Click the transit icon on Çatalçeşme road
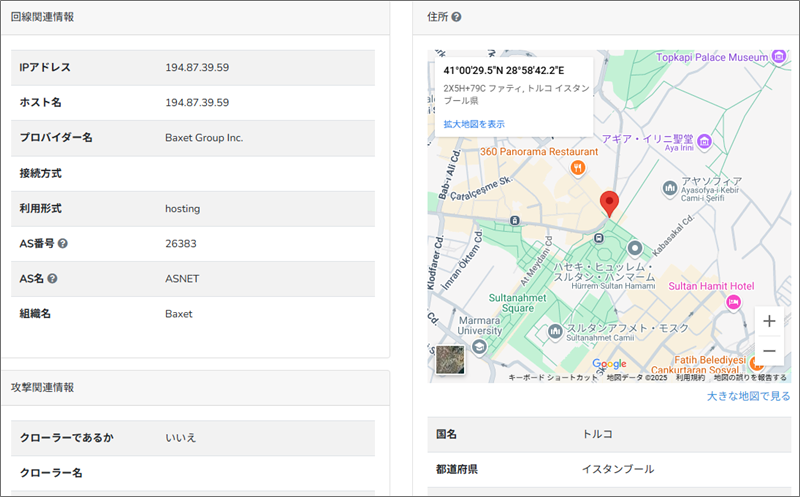This screenshot has height=497, width=800. 515,220
